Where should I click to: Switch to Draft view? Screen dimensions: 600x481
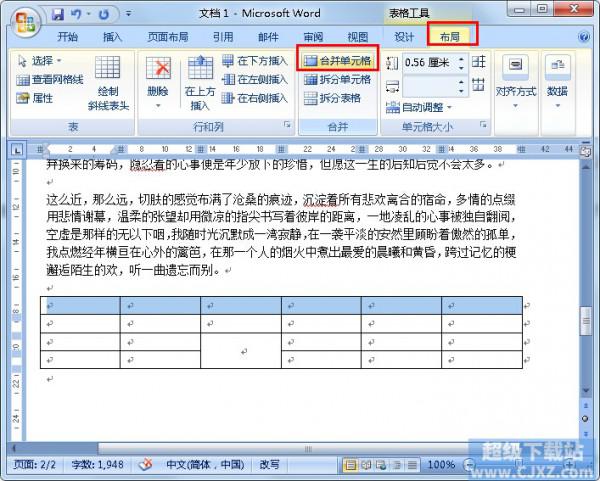412,465
